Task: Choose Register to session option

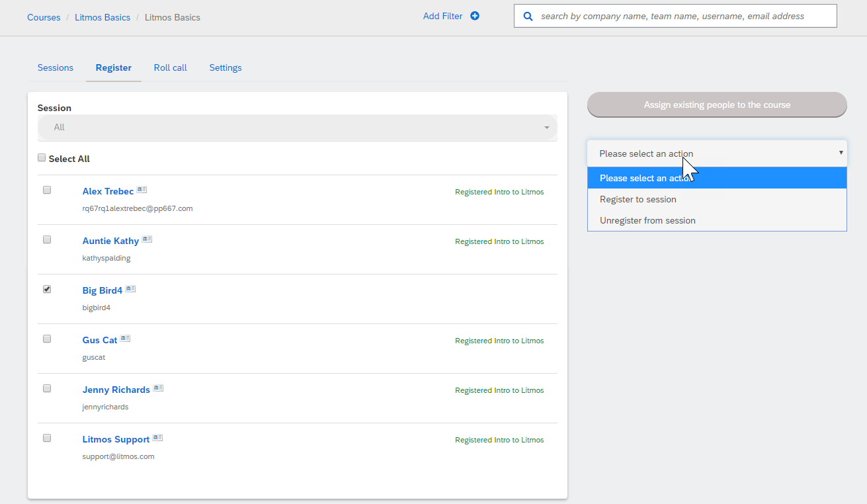Action: click(x=717, y=199)
